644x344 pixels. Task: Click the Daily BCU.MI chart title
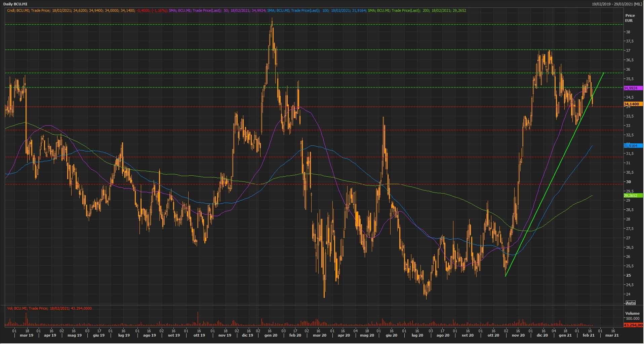pyautogui.click(x=15, y=4)
